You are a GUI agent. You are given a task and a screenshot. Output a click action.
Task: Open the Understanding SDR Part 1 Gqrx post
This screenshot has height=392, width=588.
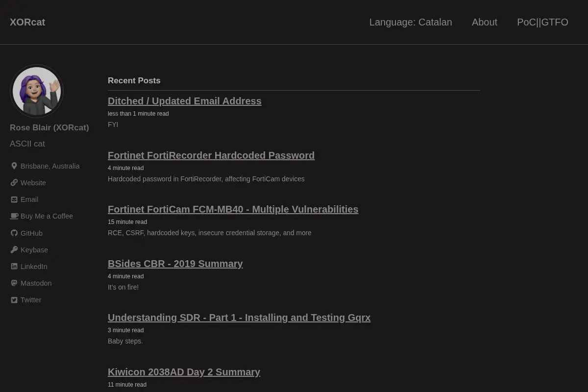(239, 318)
